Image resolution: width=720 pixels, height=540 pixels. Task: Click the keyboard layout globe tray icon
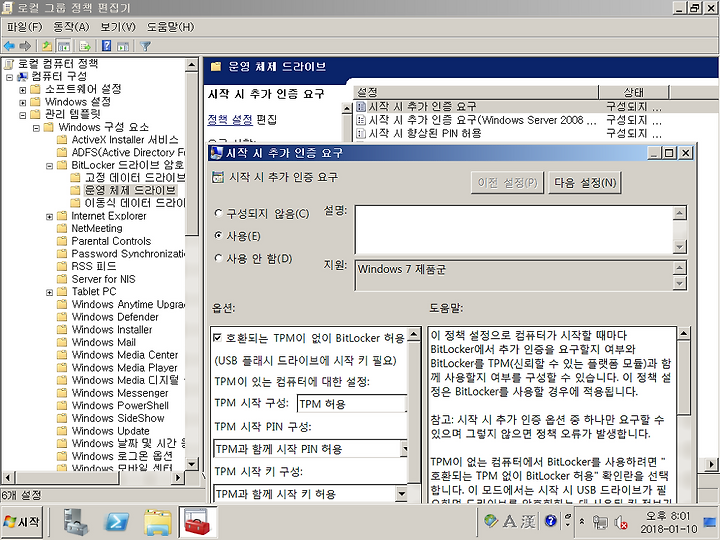[x=490, y=521]
